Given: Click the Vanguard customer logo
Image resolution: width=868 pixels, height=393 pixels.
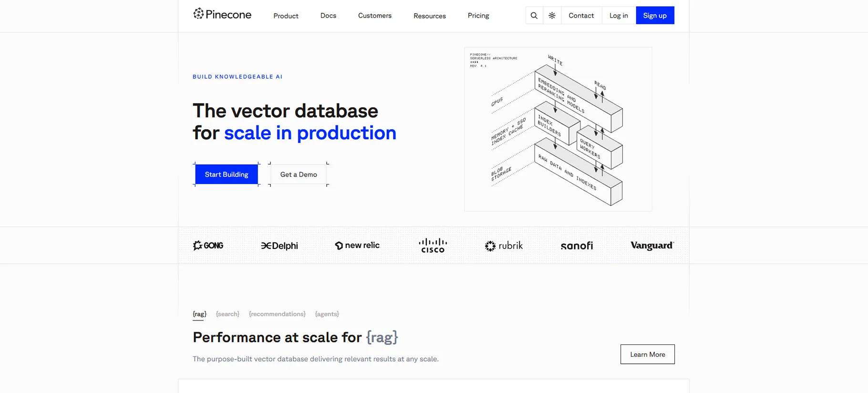Looking at the screenshot, I should pyautogui.click(x=652, y=246).
